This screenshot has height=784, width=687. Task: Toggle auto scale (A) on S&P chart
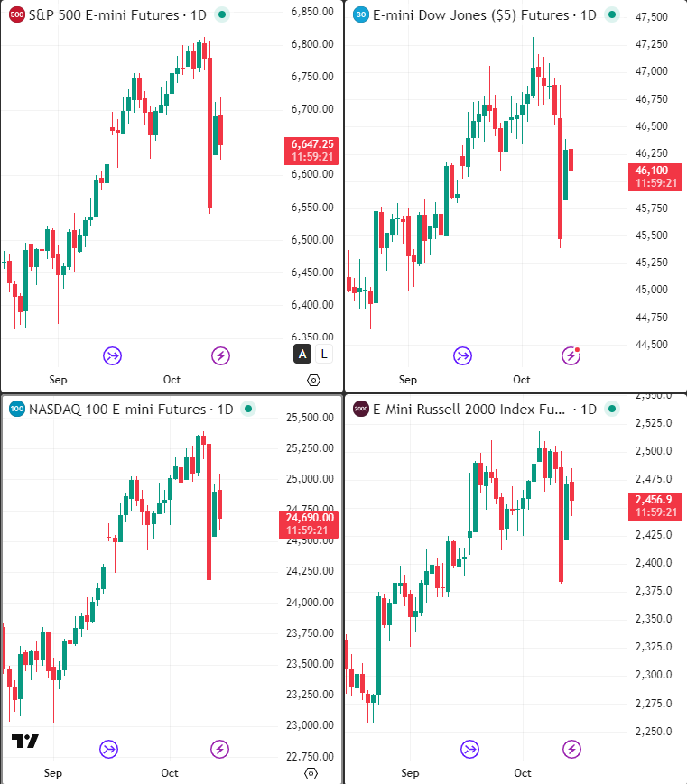coord(302,354)
